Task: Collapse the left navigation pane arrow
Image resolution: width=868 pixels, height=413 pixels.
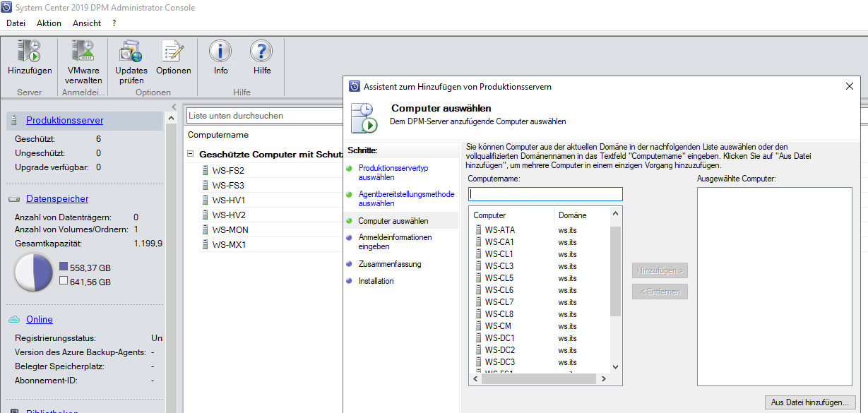Action: 174,107
